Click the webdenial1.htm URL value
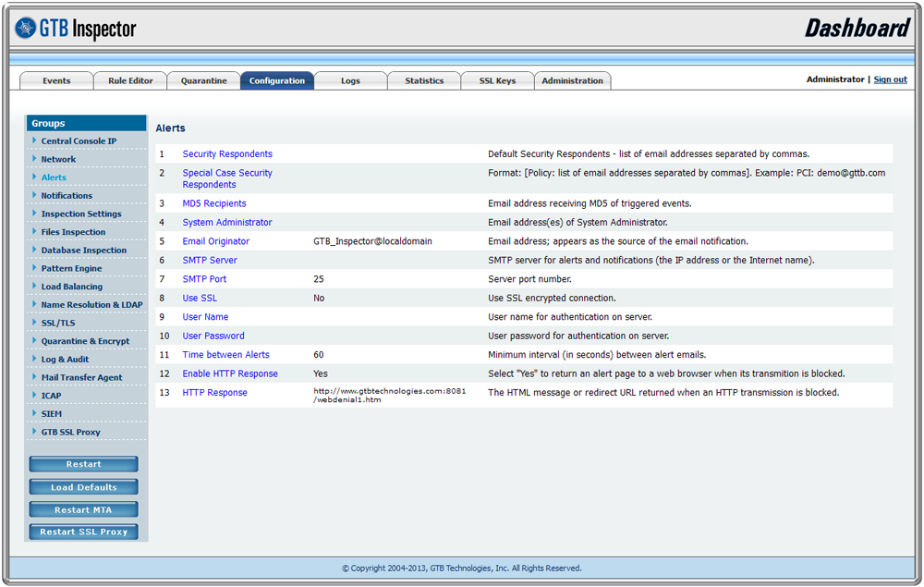 [x=390, y=395]
